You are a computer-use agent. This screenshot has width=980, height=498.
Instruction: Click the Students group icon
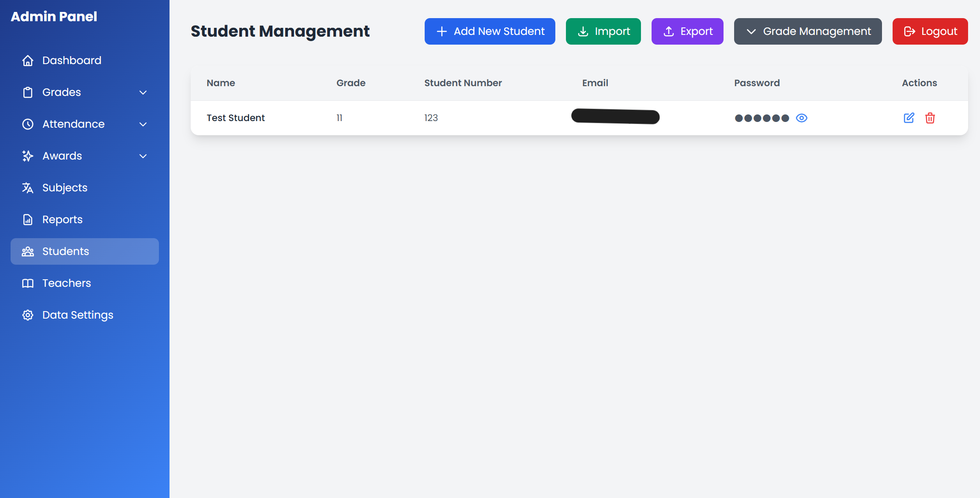(28, 251)
